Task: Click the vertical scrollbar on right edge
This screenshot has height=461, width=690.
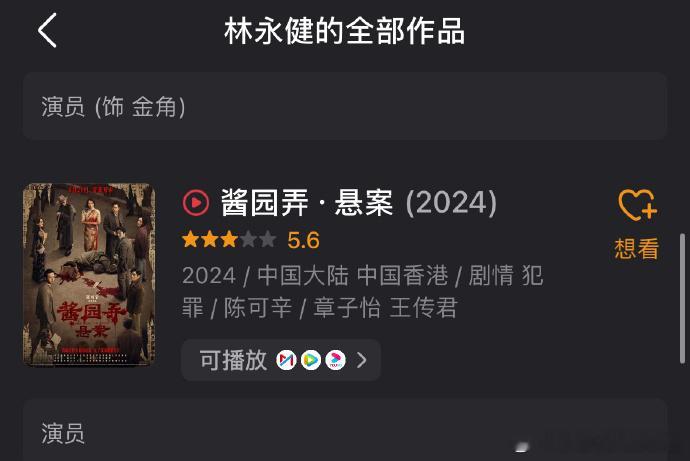Action: (x=682, y=298)
